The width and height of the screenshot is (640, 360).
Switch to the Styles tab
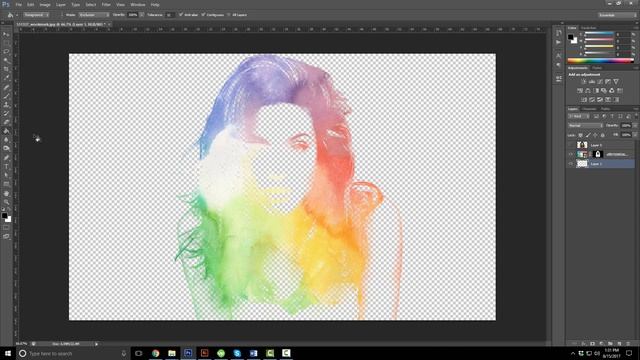(x=597, y=68)
